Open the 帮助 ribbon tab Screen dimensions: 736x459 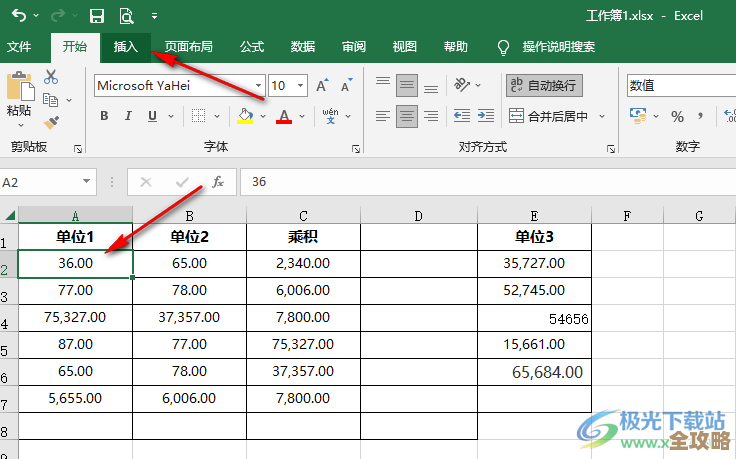pyautogui.click(x=455, y=46)
